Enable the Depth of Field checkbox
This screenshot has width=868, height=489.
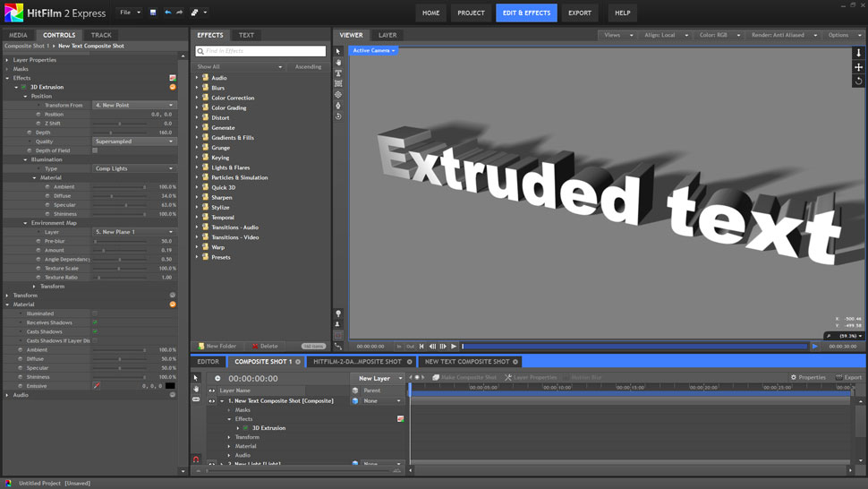click(95, 150)
